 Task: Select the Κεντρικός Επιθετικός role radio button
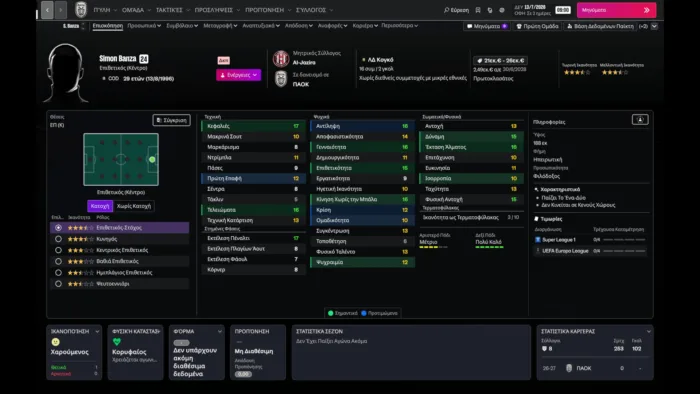pos(58,250)
